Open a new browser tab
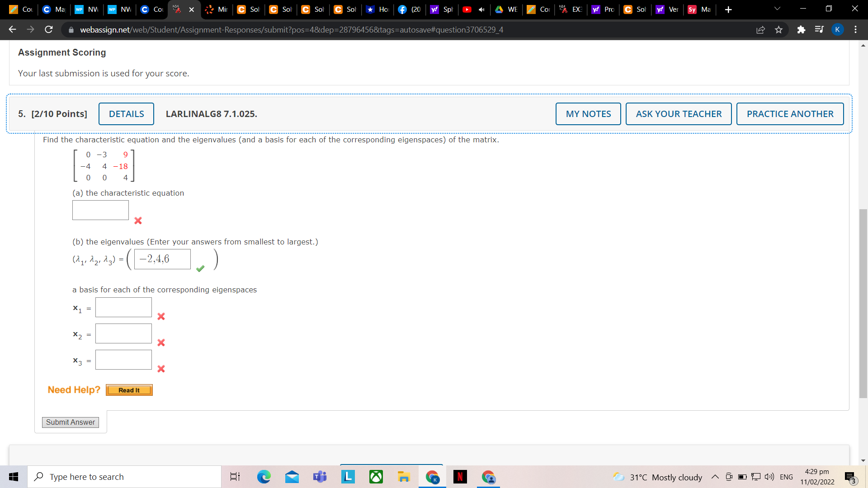Viewport: 868px width, 488px height. point(728,9)
